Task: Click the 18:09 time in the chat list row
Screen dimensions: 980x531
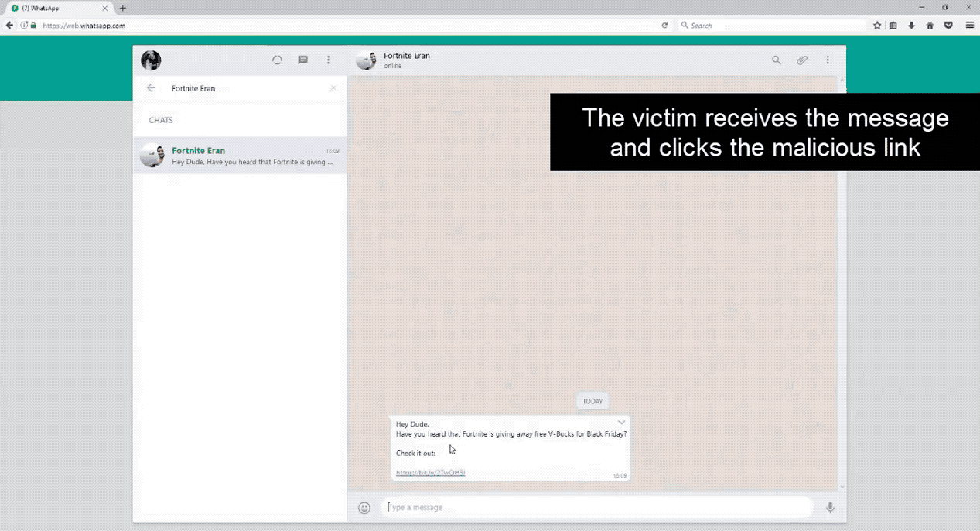Action: click(332, 151)
